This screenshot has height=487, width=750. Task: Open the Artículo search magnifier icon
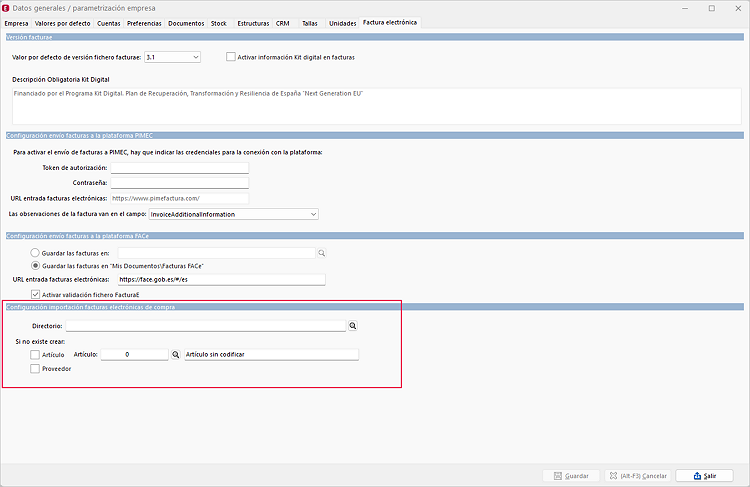pyautogui.click(x=176, y=354)
